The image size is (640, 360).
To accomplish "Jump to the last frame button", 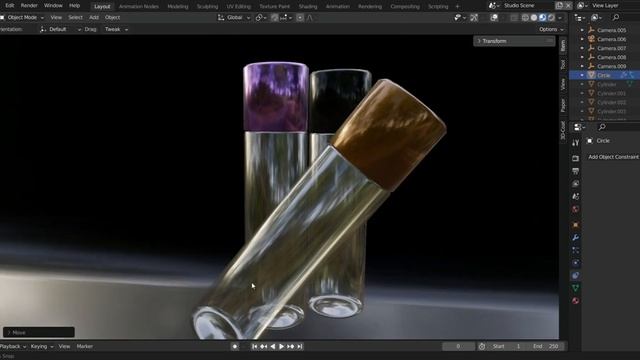I will (x=300, y=346).
